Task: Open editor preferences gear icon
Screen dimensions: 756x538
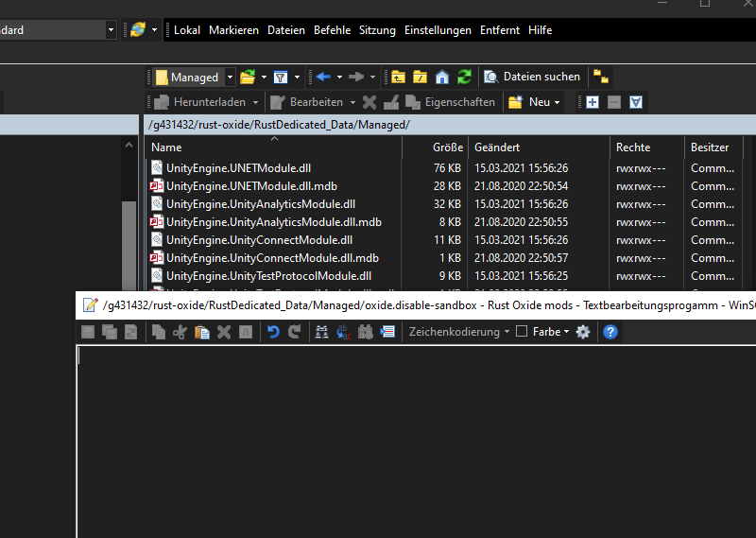Action: click(x=583, y=332)
